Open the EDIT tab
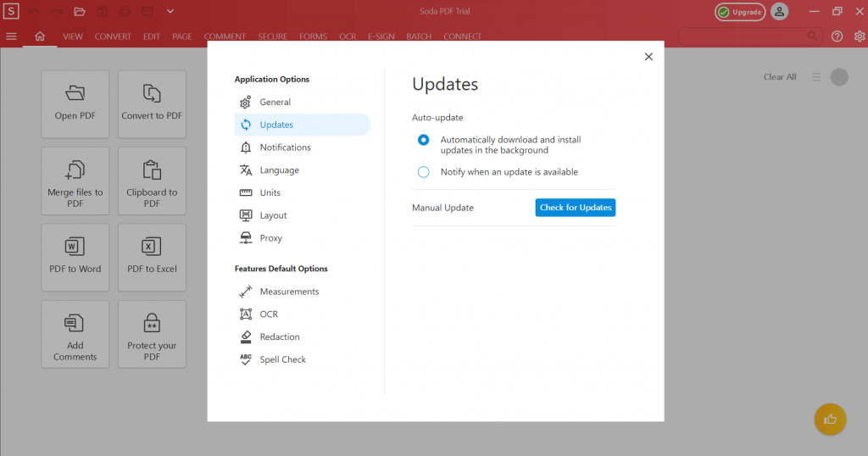868x456 pixels. coord(152,36)
